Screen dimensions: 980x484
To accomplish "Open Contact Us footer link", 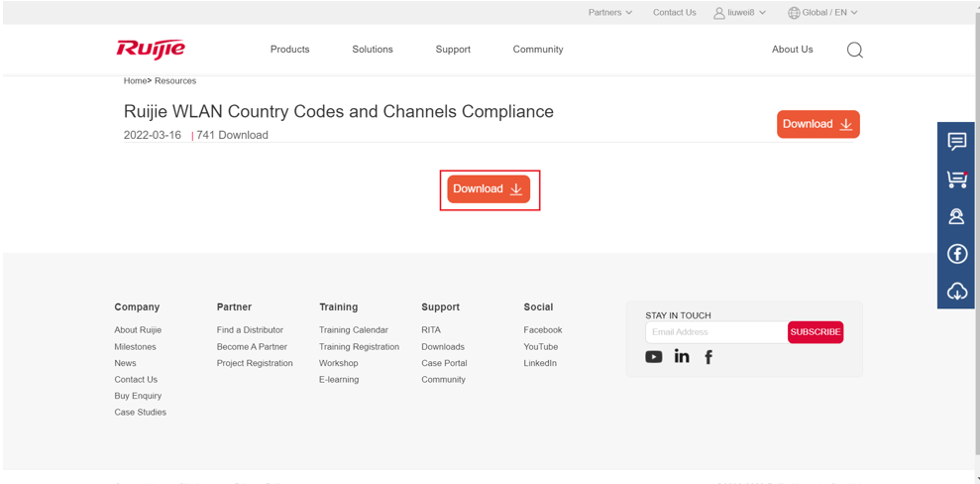I will [136, 380].
